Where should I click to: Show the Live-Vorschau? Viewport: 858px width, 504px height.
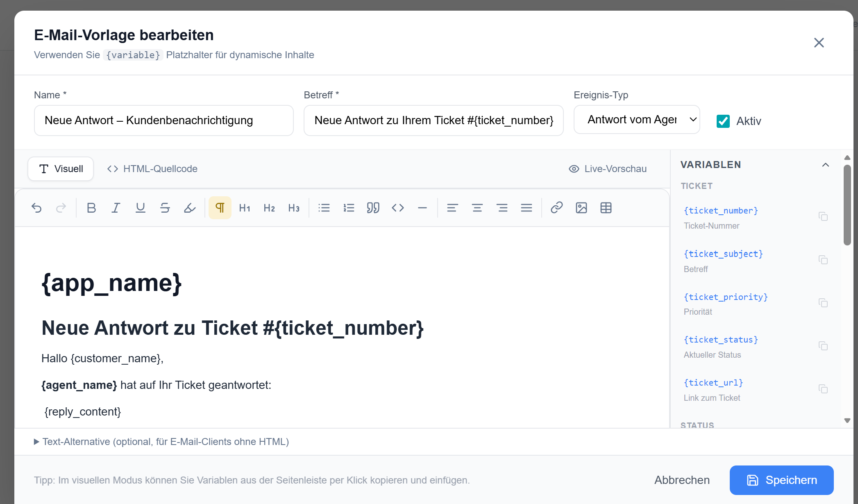tap(608, 168)
